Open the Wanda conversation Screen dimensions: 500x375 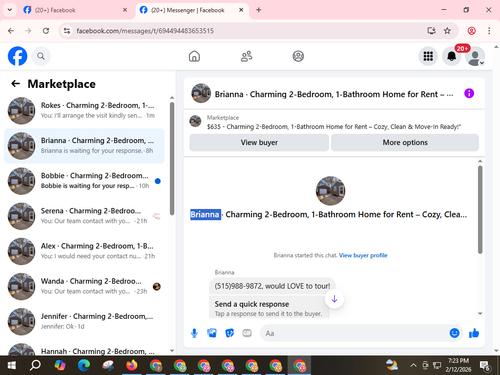click(x=84, y=287)
